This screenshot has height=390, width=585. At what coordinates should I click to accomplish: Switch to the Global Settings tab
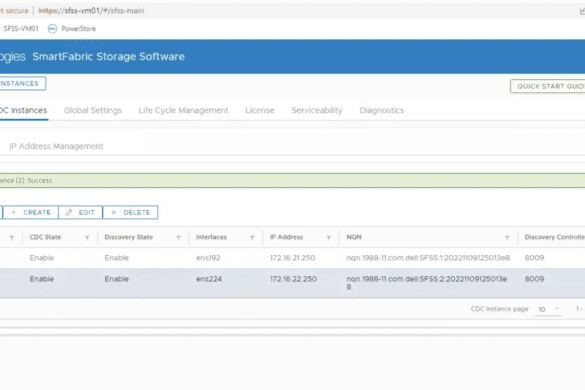93,110
